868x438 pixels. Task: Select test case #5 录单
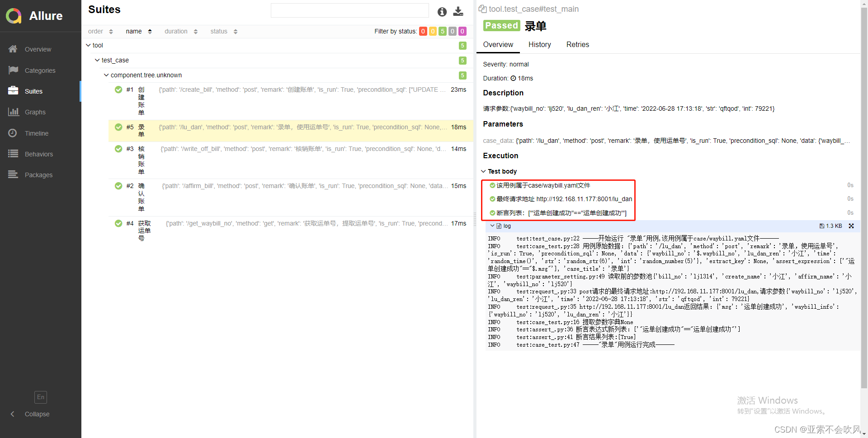291,131
